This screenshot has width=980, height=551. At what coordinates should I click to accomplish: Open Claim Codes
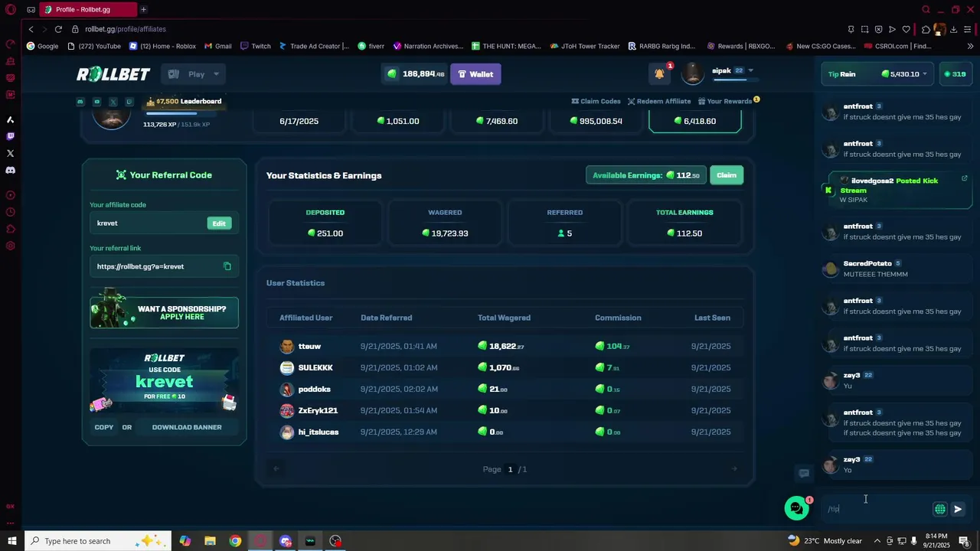[596, 101]
